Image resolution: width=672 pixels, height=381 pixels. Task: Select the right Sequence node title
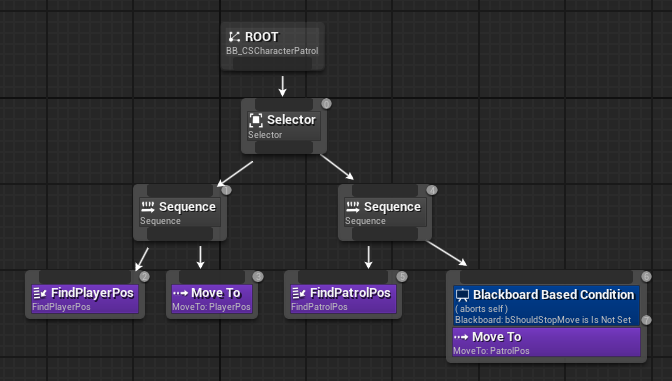click(392, 207)
